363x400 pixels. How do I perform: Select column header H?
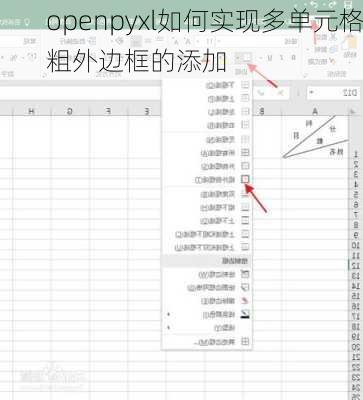pyautogui.click(x=31, y=111)
